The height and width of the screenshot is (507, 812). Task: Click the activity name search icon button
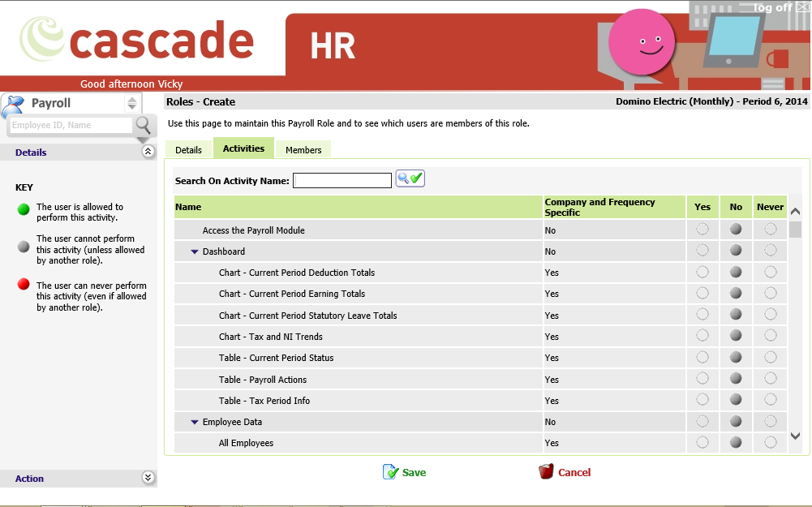410,178
